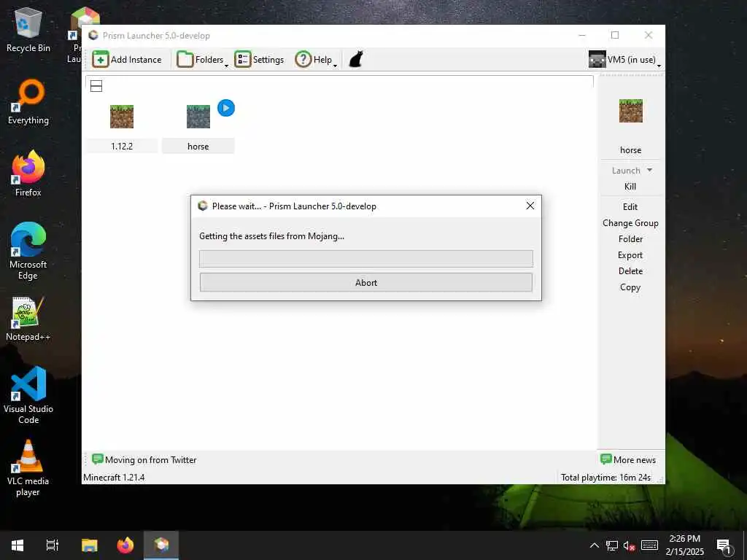
Task: Close the Please wait dialog
Action: [x=530, y=206]
